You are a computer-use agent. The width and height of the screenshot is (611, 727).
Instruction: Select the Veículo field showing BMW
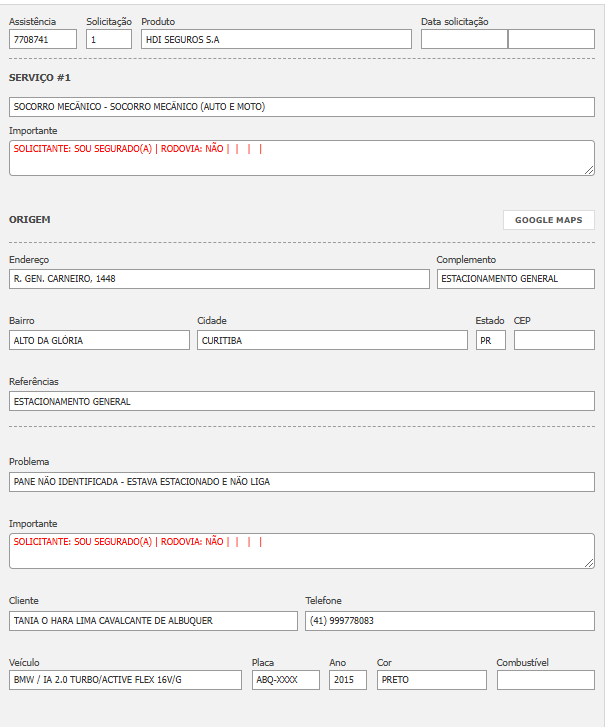pyautogui.click(x=125, y=680)
